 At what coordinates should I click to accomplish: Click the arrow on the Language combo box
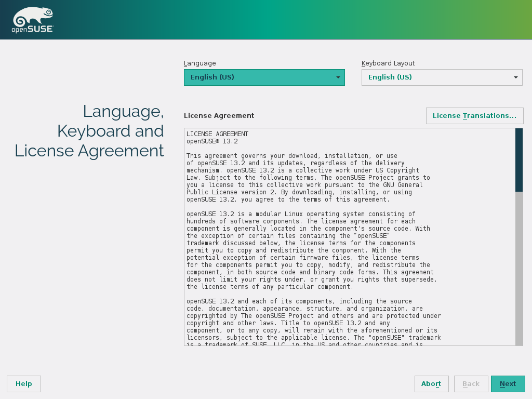(338, 77)
